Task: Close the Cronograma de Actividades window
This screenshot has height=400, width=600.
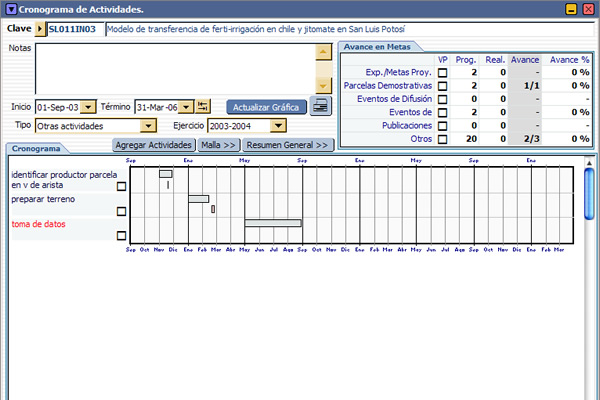Action: (x=588, y=9)
